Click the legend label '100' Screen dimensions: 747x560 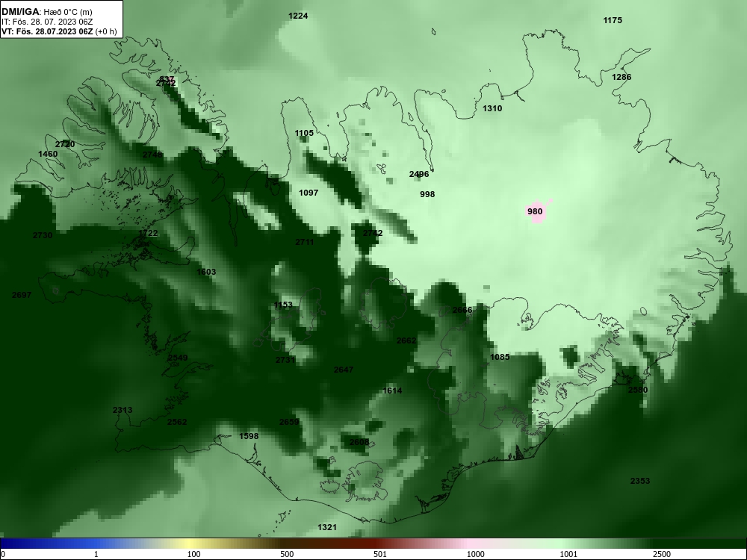pyautogui.click(x=194, y=554)
